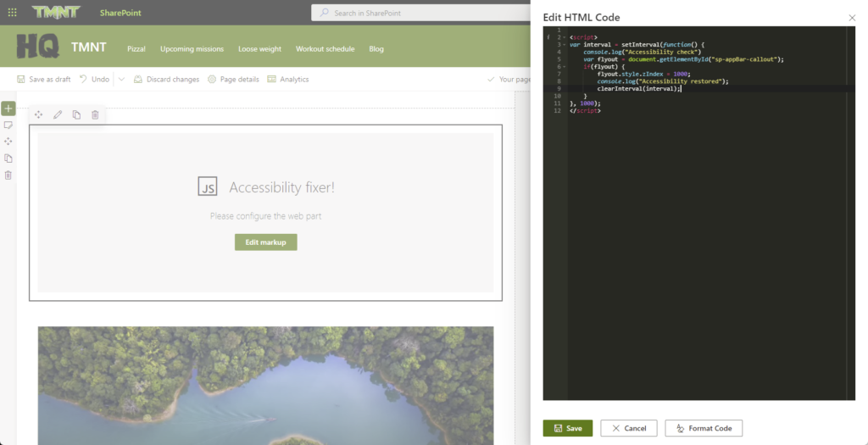Click the delete web part trash icon
868x445 pixels.
coord(95,114)
